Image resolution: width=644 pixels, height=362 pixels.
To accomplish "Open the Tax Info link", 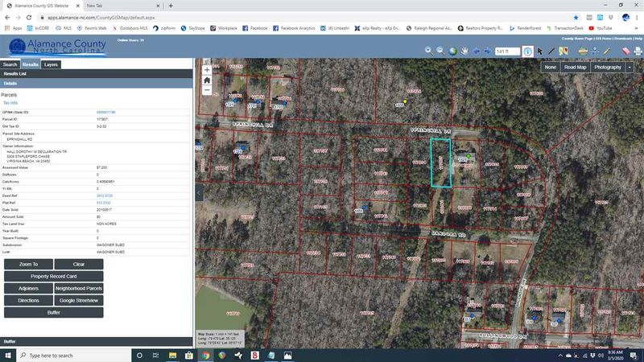I will (x=10, y=103).
